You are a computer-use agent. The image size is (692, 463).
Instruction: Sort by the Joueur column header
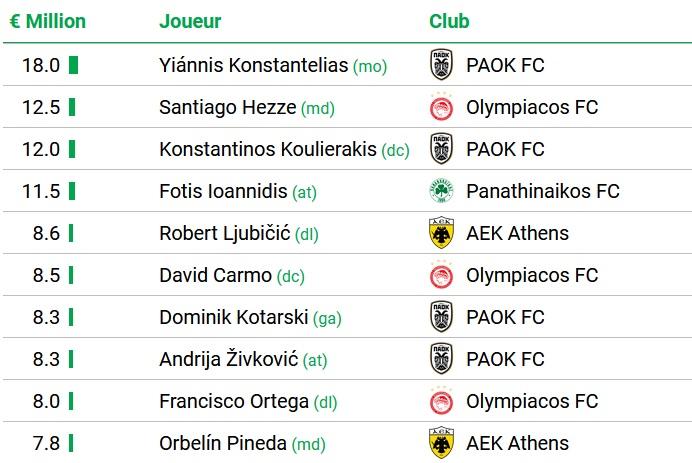pyautogui.click(x=190, y=21)
